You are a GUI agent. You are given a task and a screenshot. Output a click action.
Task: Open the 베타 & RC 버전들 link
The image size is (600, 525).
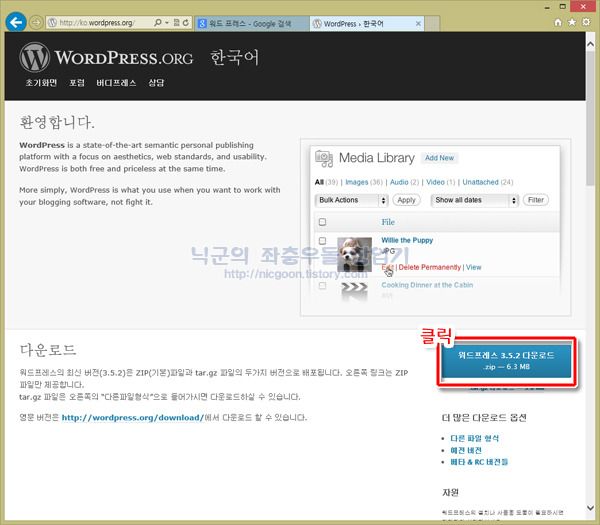coord(479,462)
